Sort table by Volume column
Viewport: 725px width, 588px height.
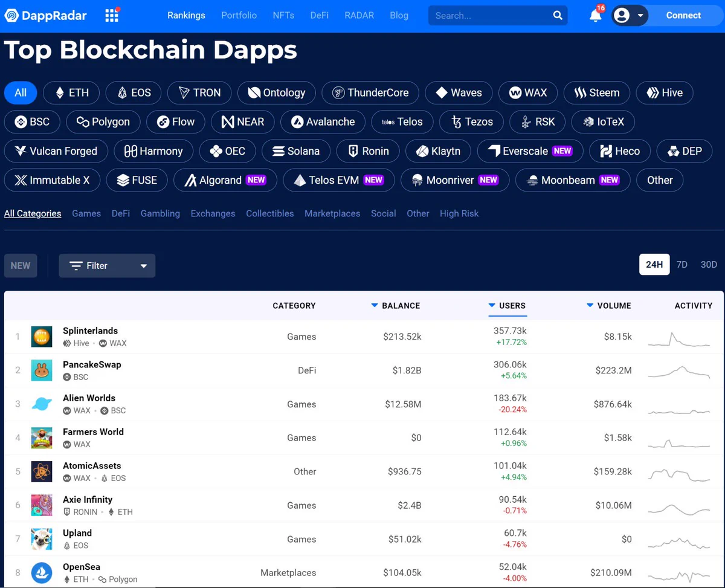coord(609,306)
